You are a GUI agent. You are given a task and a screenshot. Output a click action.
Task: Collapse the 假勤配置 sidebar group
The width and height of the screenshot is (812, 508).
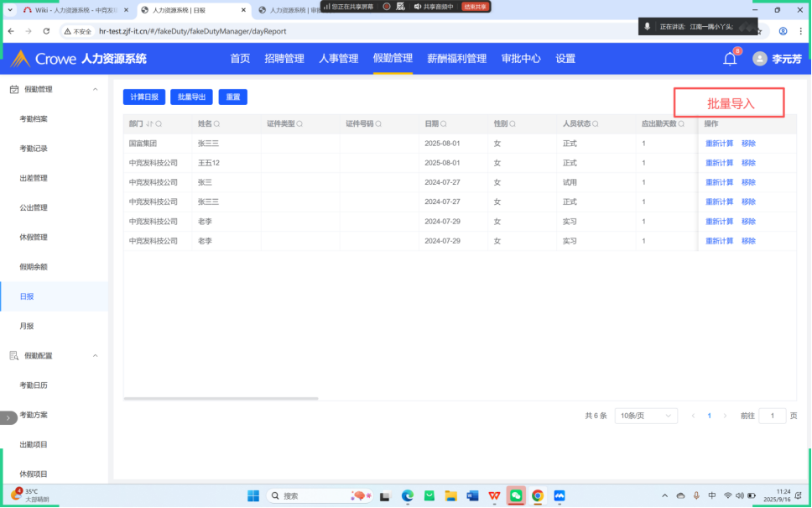(96, 356)
